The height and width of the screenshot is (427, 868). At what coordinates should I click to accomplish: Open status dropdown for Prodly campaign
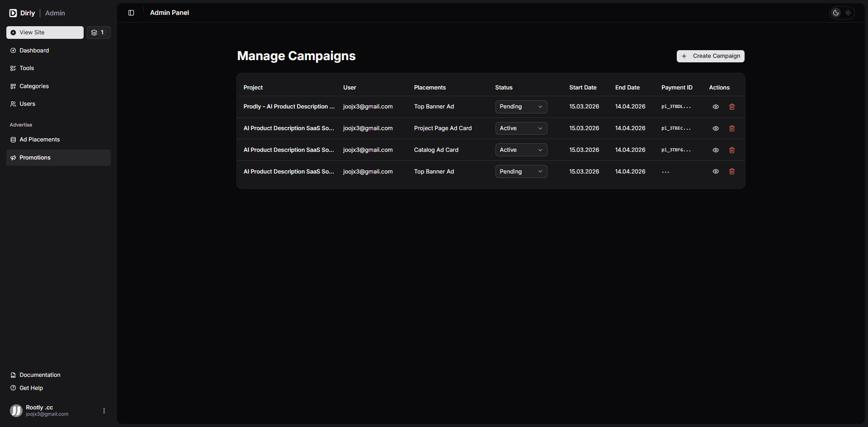coord(521,107)
